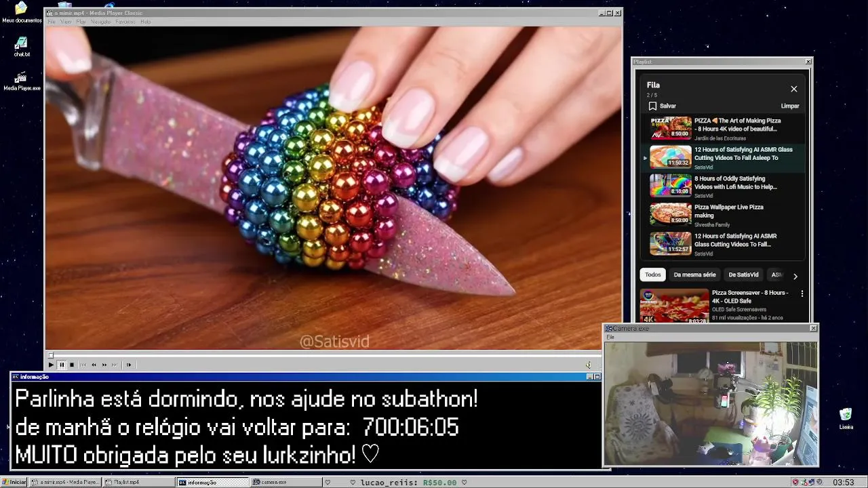Close the Fila queue panel with X
Viewport: 868px width, 488px height.
coord(794,89)
